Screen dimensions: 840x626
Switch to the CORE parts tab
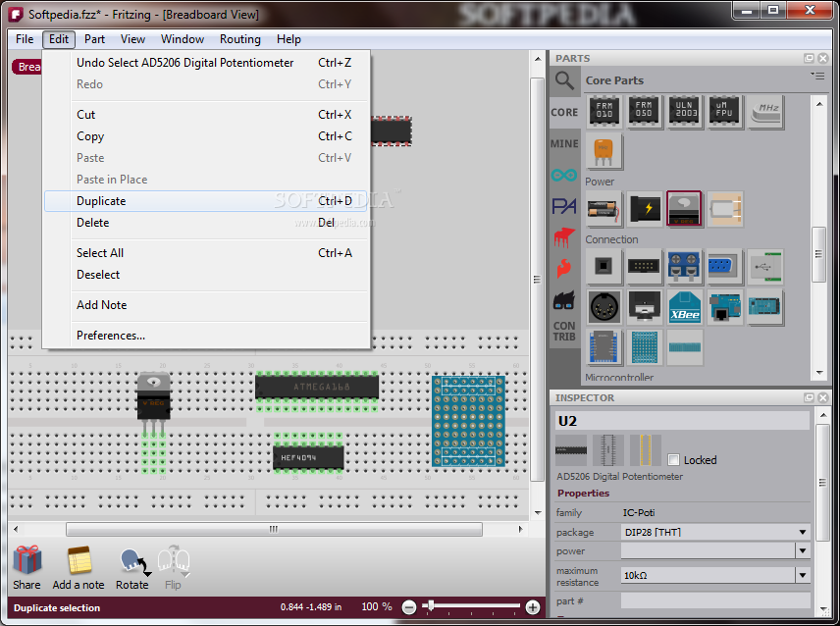(x=564, y=113)
